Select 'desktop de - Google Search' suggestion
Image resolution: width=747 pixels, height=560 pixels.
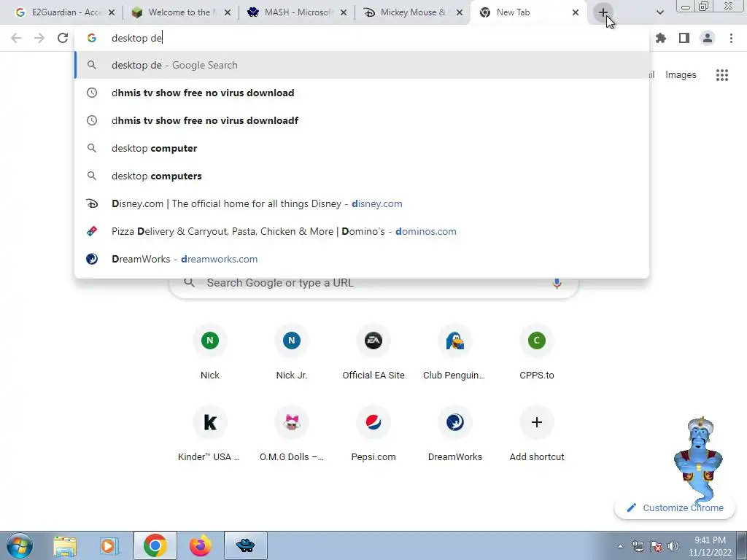click(362, 65)
